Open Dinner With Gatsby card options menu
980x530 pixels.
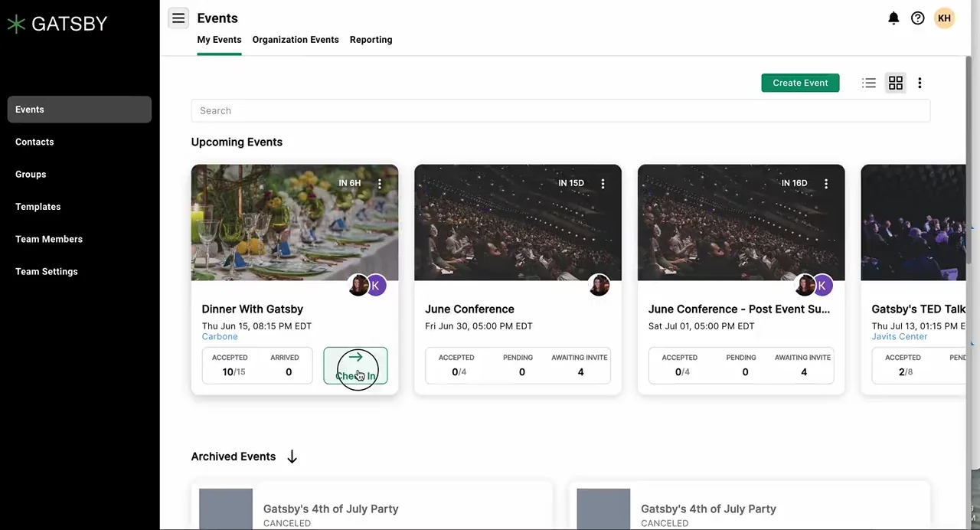(379, 183)
